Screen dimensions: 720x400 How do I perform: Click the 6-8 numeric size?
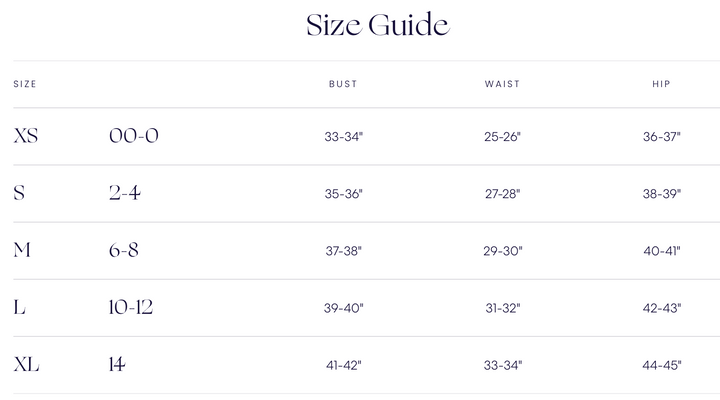pos(124,250)
